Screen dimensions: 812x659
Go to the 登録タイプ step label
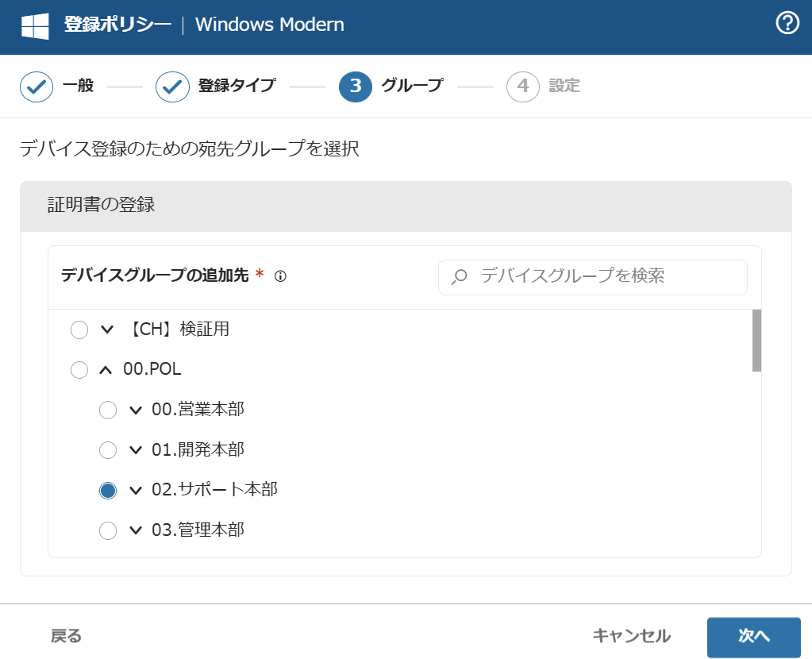pos(237,86)
